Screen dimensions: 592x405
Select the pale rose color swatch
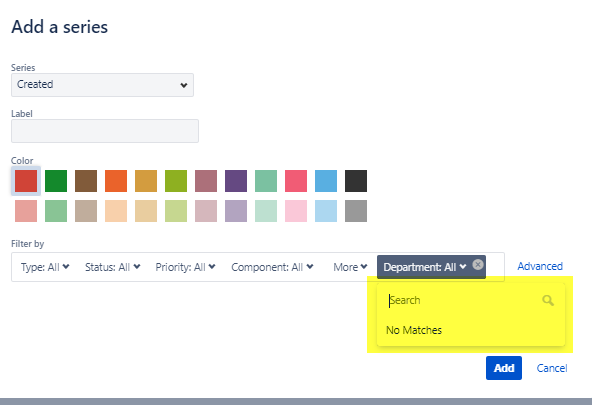[x=206, y=211]
